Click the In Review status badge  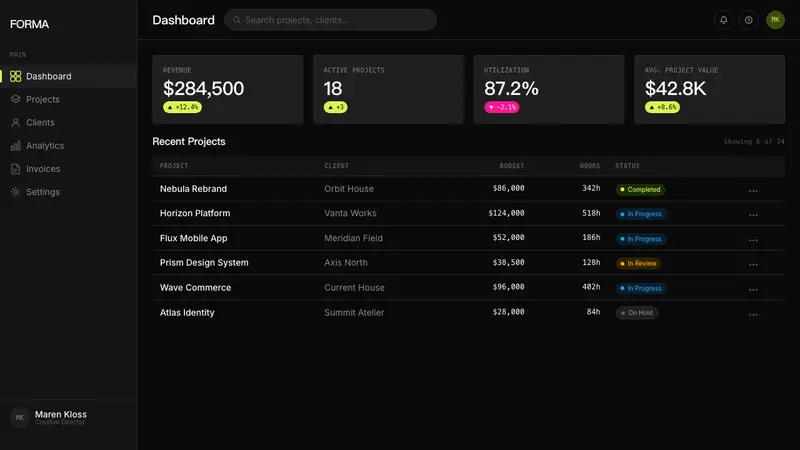pyautogui.click(x=638, y=263)
